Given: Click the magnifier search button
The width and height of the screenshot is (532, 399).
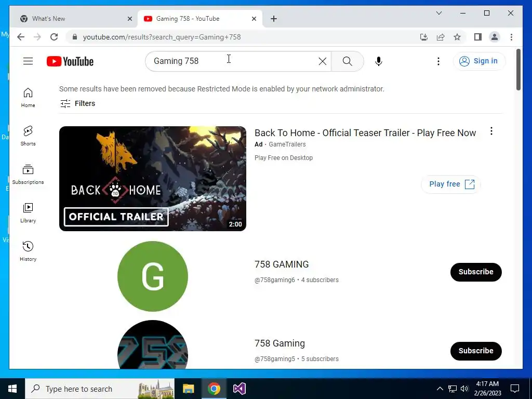Looking at the screenshot, I should point(347,61).
